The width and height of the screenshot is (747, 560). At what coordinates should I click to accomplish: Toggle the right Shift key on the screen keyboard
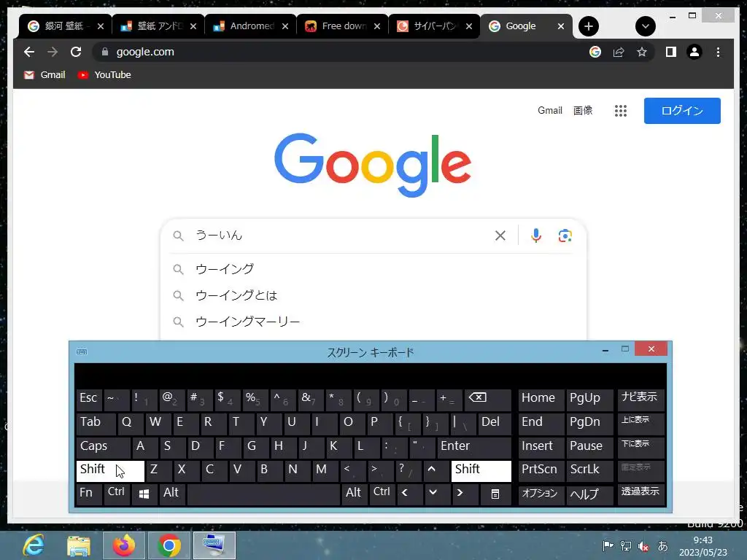point(481,470)
